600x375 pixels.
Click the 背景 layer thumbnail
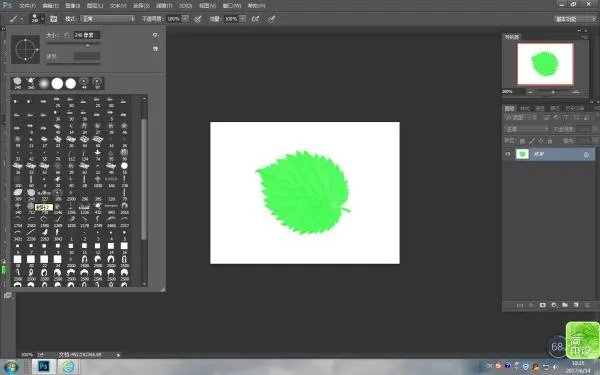pyautogui.click(x=522, y=154)
